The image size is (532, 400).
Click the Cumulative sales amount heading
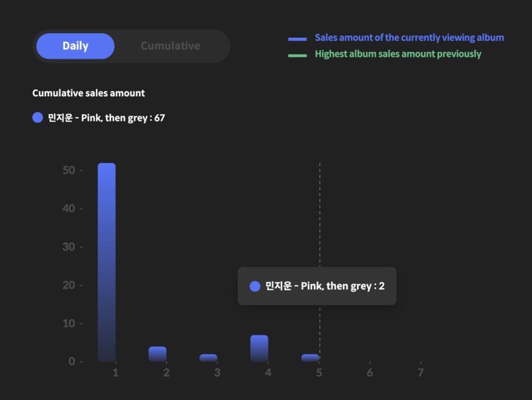point(89,93)
